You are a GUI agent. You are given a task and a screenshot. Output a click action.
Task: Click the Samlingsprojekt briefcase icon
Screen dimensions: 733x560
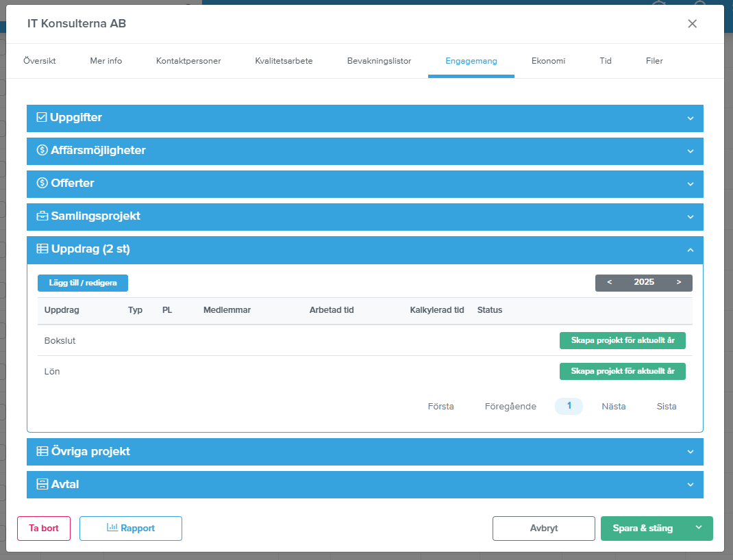(42, 216)
